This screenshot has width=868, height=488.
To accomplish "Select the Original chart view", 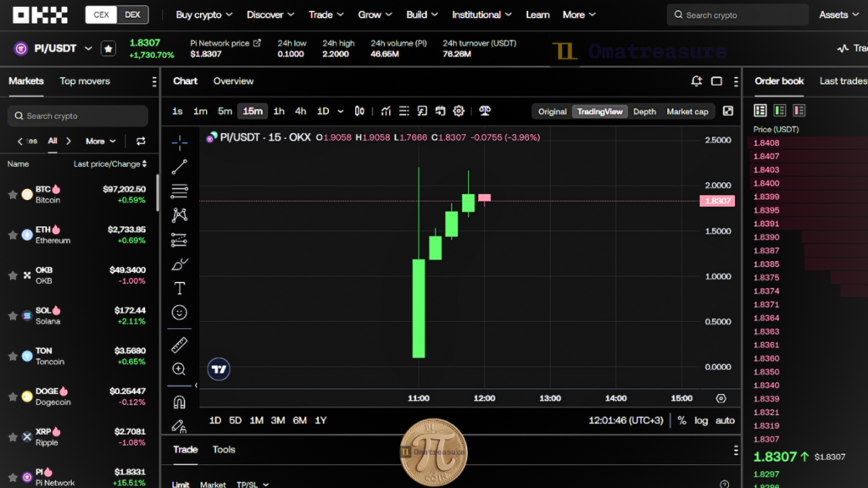I will [x=552, y=111].
